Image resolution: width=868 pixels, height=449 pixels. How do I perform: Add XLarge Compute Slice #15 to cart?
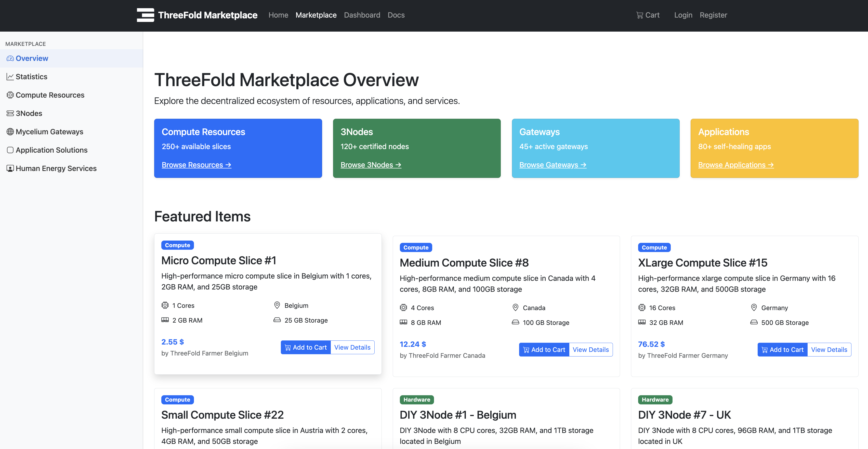pyautogui.click(x=782, y=350)
